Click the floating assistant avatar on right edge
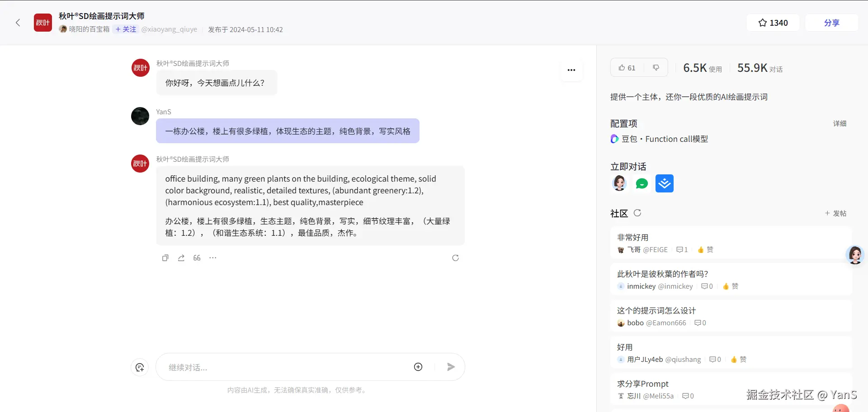This screenshot has width=868, height=412. (855, 255)
